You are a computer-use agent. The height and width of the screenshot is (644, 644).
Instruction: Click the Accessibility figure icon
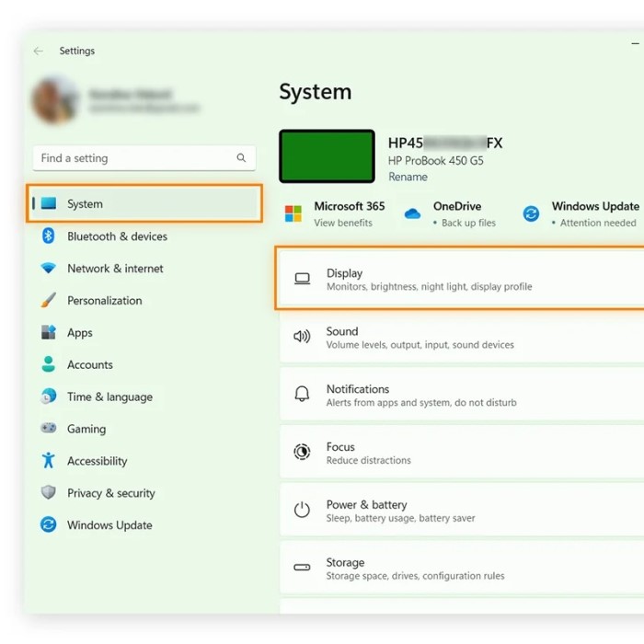(49, 461)
